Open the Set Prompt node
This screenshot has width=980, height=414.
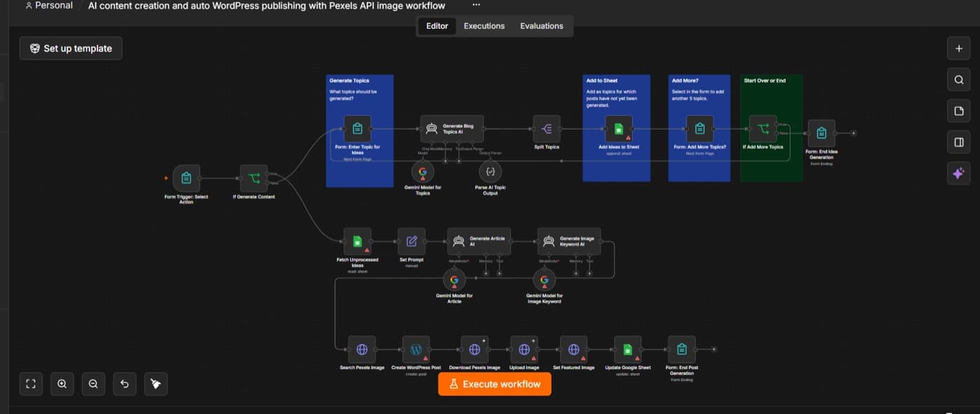pos(412,242)
